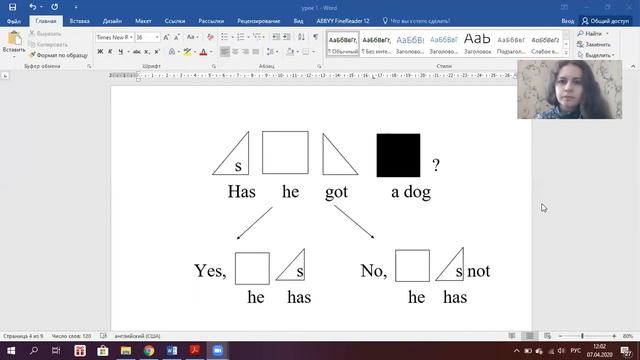Open the Paste (Вставить) dropdown arrow
This screenshot has height=360, width=640.
point(14,56)
